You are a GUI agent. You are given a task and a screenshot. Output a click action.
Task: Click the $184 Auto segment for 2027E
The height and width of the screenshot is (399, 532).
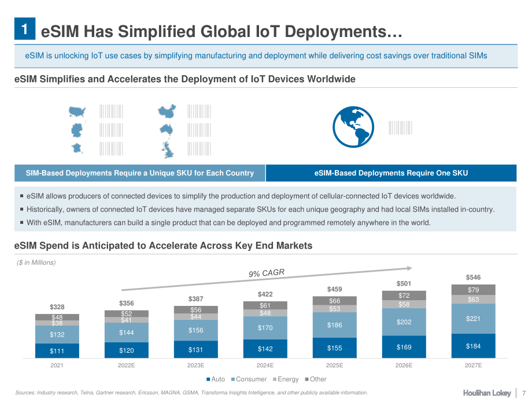(x=473, y=346)
